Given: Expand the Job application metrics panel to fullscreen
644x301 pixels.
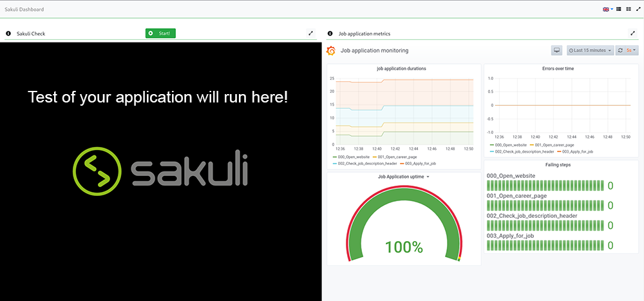Looking at the screenshot, I should click(632, 34).
